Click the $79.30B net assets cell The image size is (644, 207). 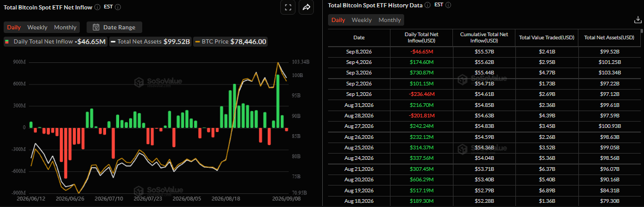[609, 201]
